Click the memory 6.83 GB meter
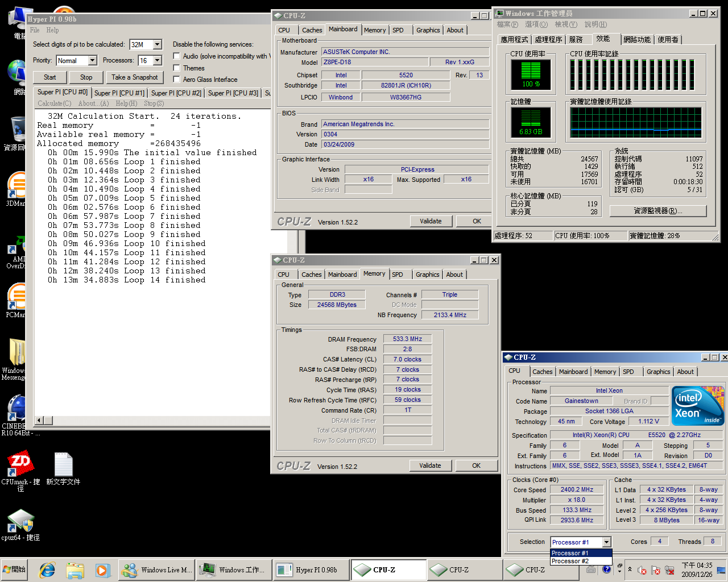 pyautogui.click(x=531, y=123)
